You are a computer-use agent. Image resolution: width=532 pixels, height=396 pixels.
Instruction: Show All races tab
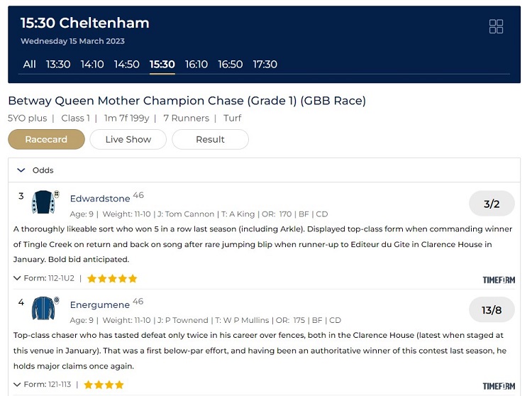coord(29,64)
